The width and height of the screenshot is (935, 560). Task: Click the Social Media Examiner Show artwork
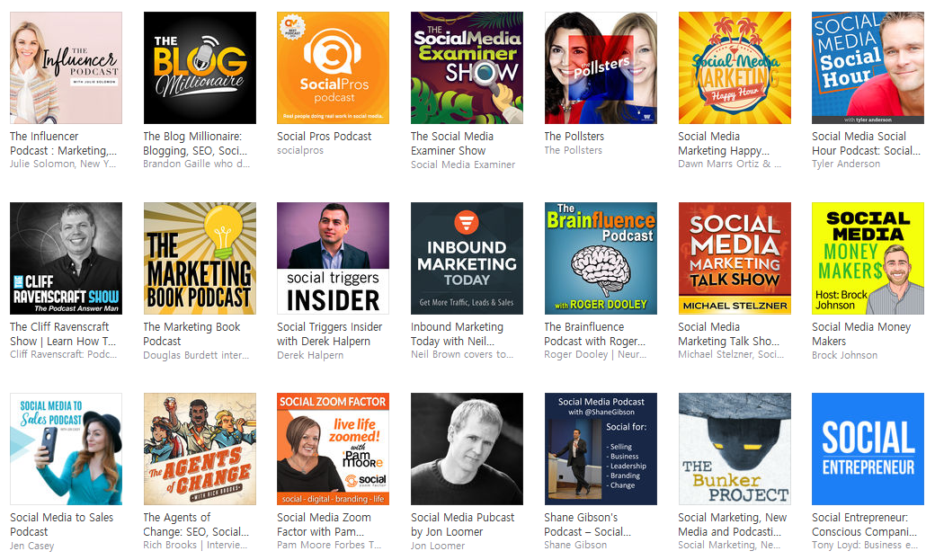point(467,68)
